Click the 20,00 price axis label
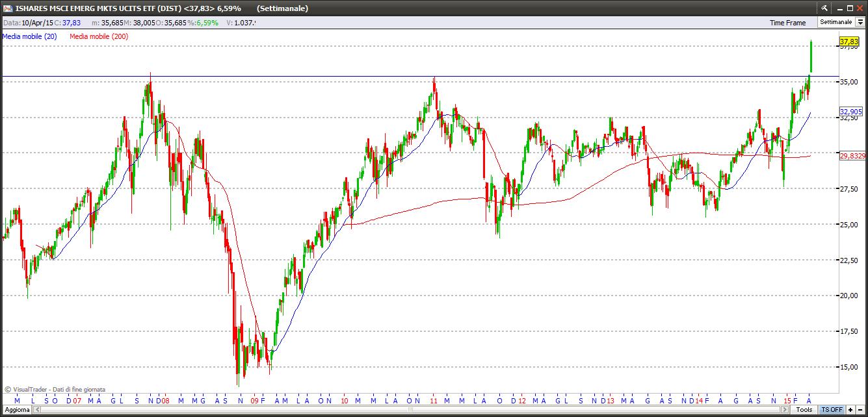This screenshot has width=868, height=417. coord(849,296)
